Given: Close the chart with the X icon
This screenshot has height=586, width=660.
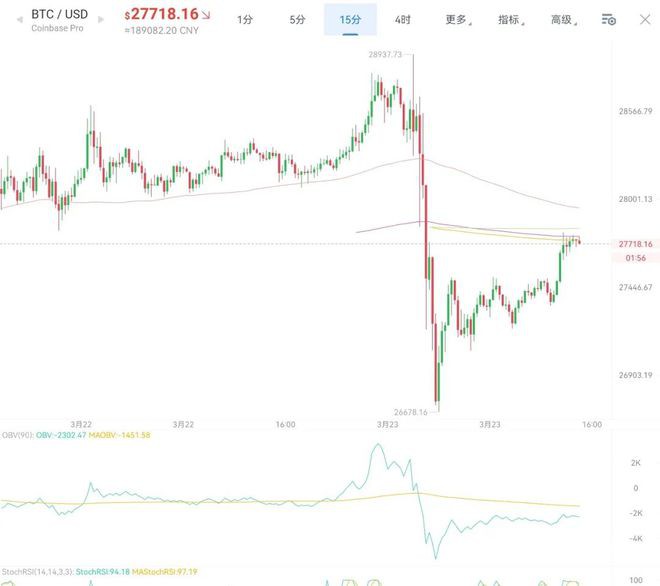Looking at the screenshot, I should [x=643, y=19].
